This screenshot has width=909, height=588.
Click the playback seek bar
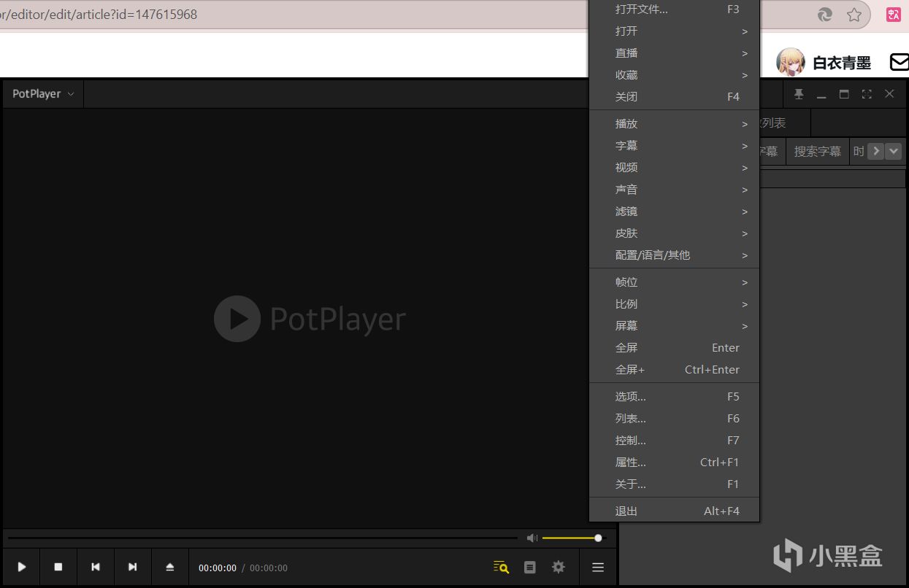click(263, 538)
